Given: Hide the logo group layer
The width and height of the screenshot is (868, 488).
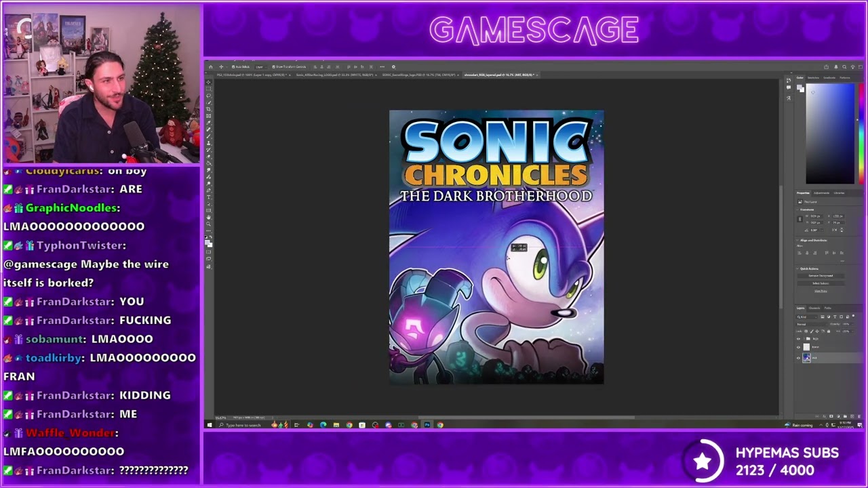Looking at the screenshot, I should [x=798, y=338].
